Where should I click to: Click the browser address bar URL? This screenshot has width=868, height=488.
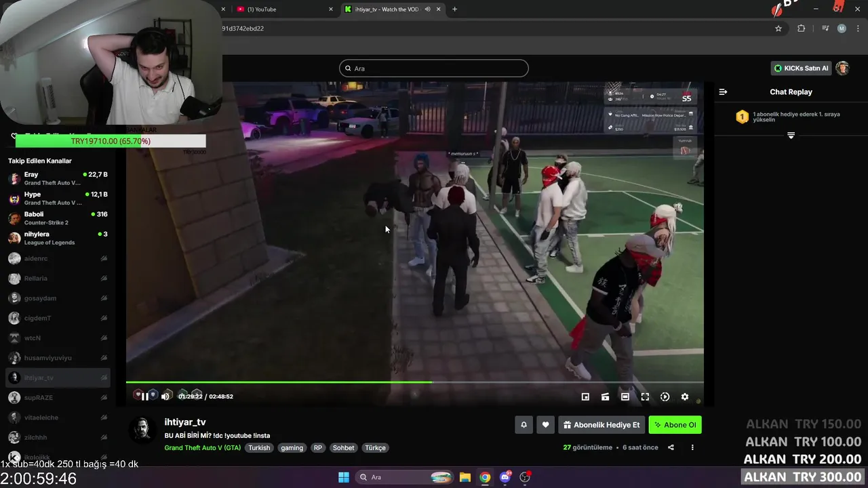click(243, 28)
